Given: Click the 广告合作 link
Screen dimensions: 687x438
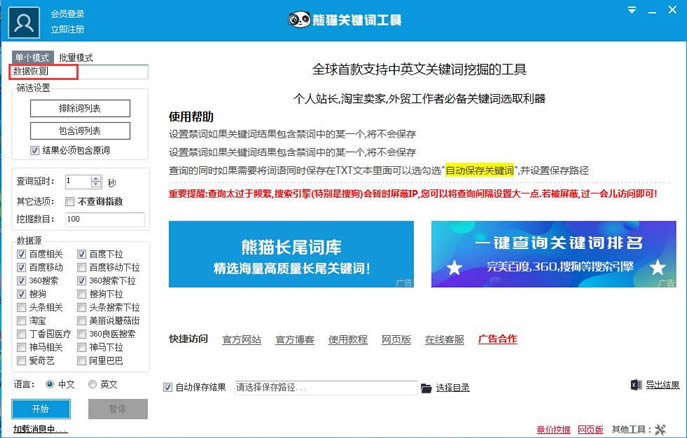Looking at the screenshot, I should (x=497, y=340).
